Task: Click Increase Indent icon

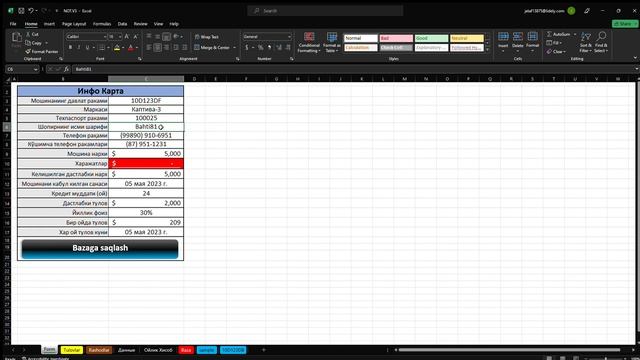Action: click(x=184, y=48)
